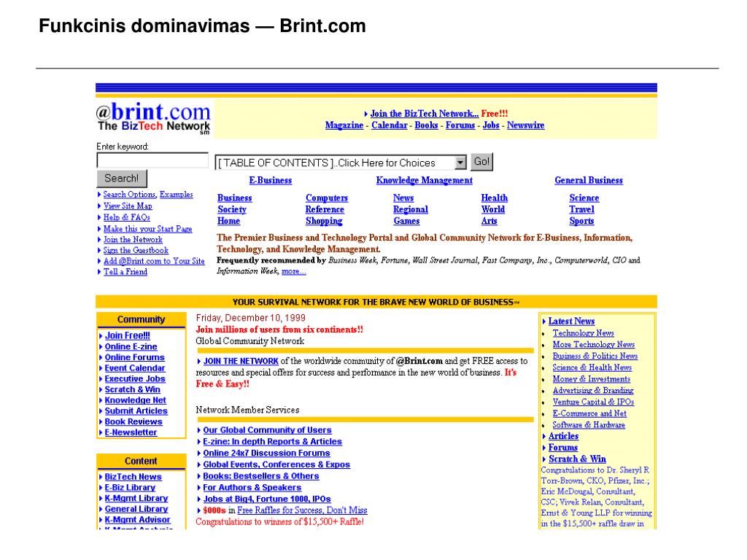Go to Knowledge Management section

point(424,181)
